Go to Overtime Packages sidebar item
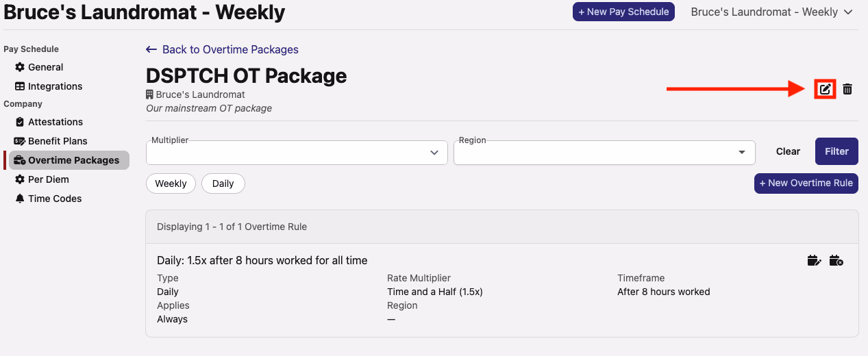This screenshot has width=868, height=356. point(67,160)
